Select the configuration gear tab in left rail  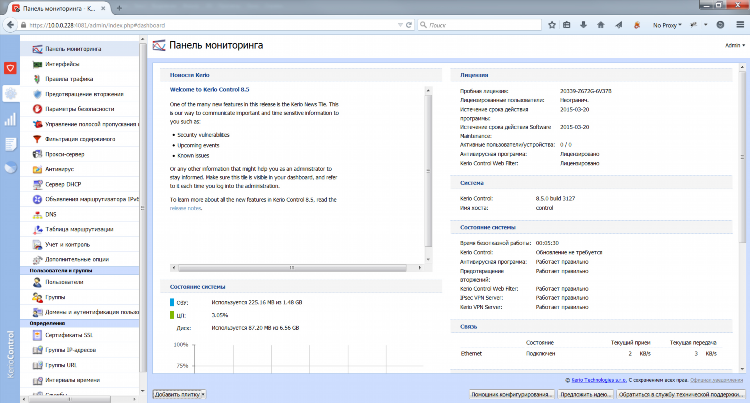[10, 94]
